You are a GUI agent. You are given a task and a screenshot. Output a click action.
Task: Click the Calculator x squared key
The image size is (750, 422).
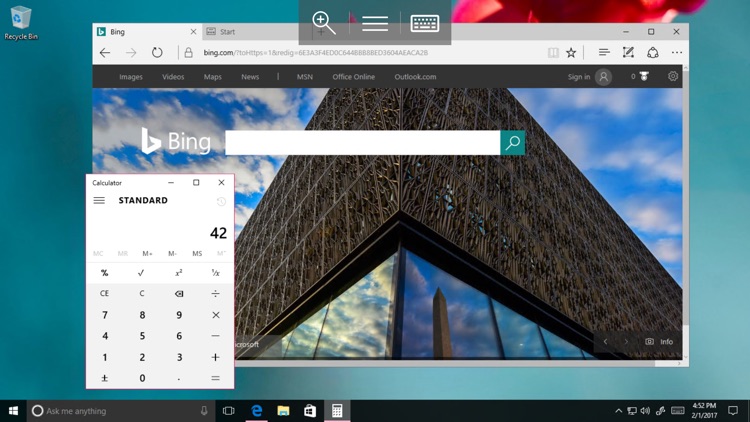[178, 273]
